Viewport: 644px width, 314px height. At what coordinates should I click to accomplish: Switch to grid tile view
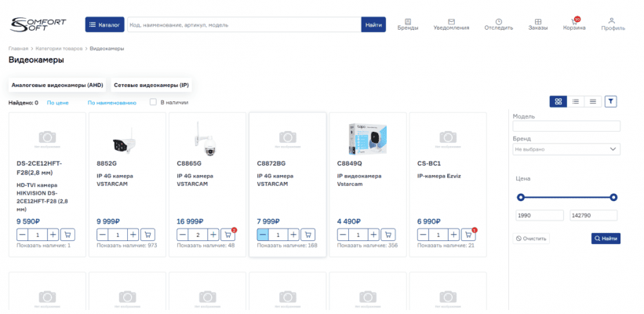point(558,101)
